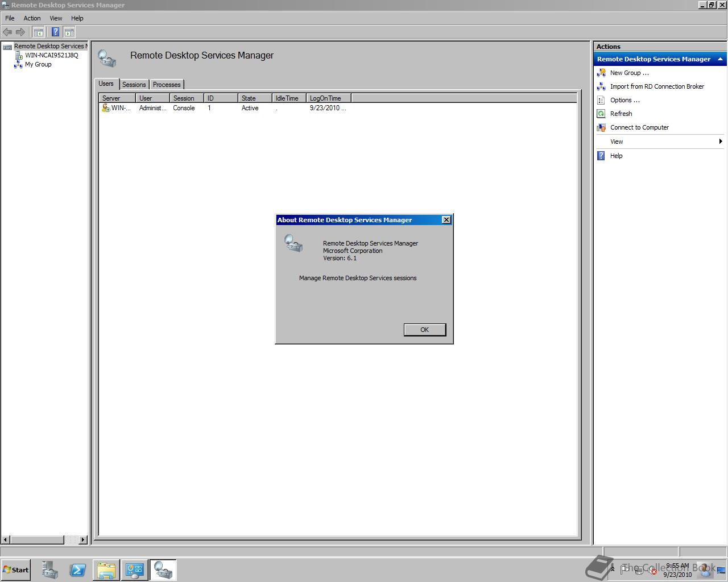Click the toolbox icon in About dialog

(x=293, y=244)
